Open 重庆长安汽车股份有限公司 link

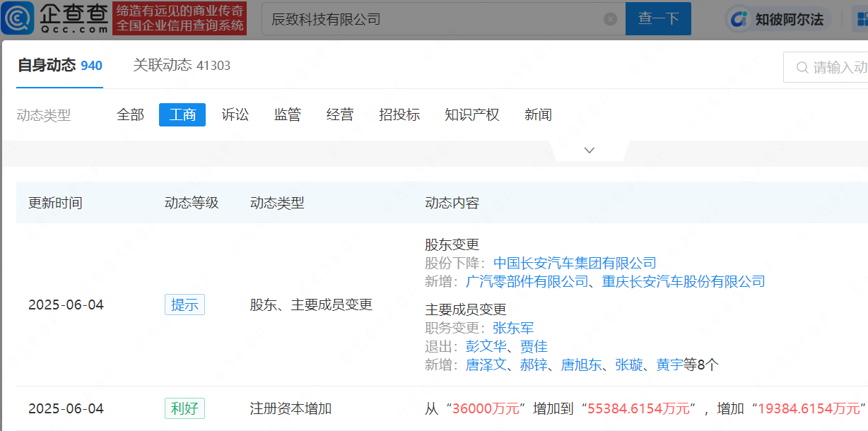point(684,282)
